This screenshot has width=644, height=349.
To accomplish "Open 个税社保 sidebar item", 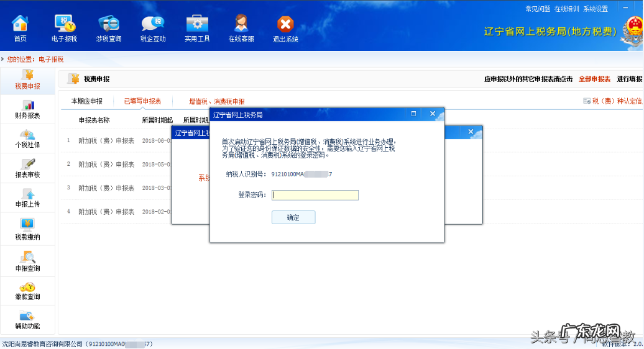I will click(x=27, y=139).
